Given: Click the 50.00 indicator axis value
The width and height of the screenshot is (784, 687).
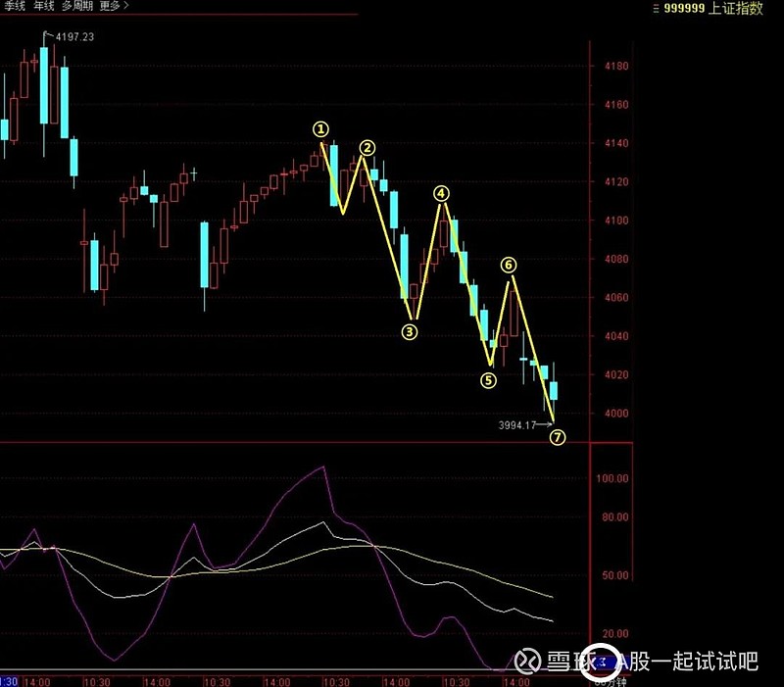Looking at the screenshot, I should pos(615,575).
